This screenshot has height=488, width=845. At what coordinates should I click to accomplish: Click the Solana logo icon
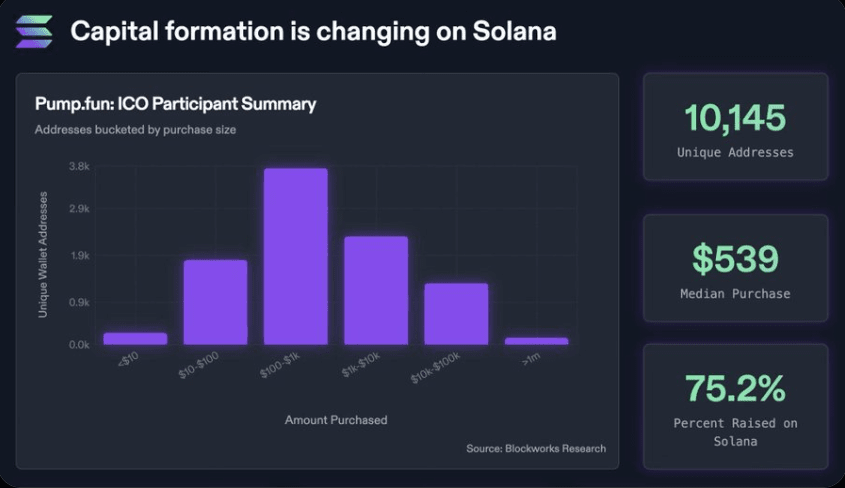click(34, 31)
